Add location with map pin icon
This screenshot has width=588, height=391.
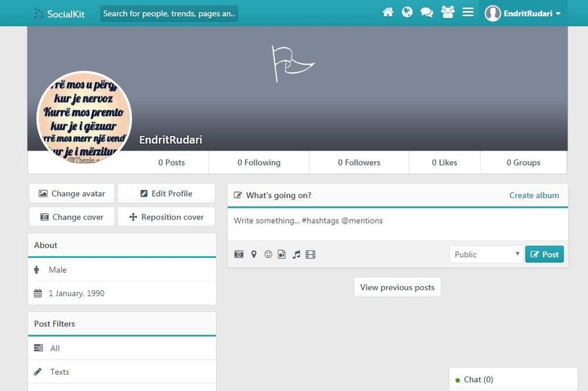coord(254,254)
